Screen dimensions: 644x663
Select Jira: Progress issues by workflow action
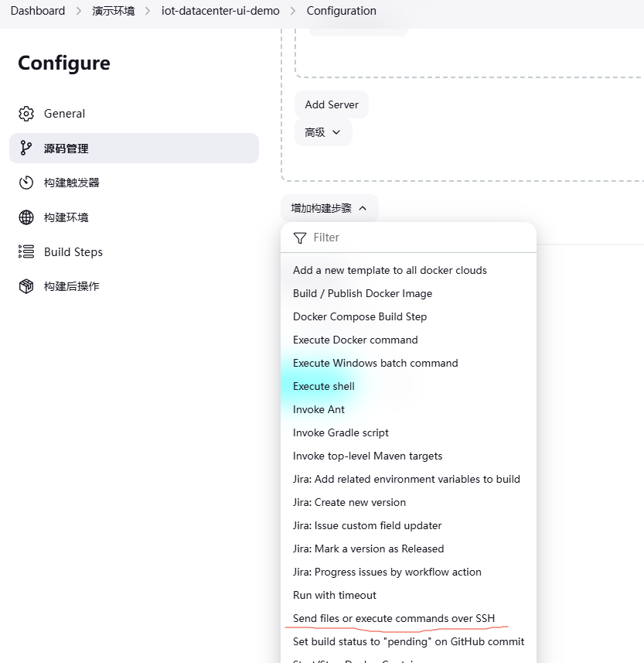click(x=409, y=572)
